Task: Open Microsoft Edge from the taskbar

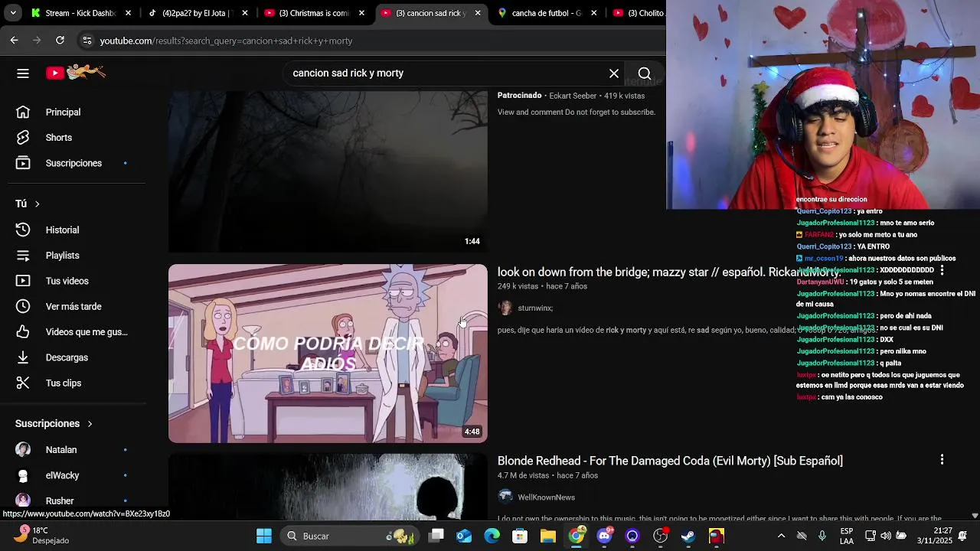Action: point(492,536)
